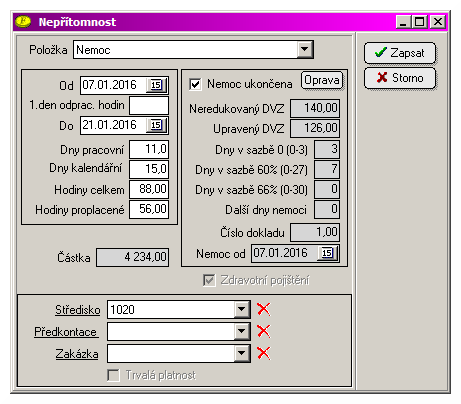Click the Oprava button

pos(322,80)
